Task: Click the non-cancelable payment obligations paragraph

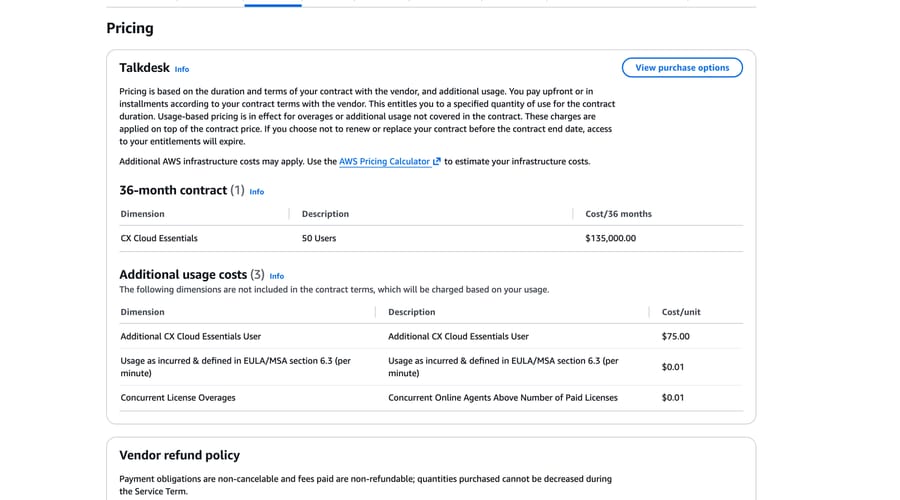Action: [366, 485]
